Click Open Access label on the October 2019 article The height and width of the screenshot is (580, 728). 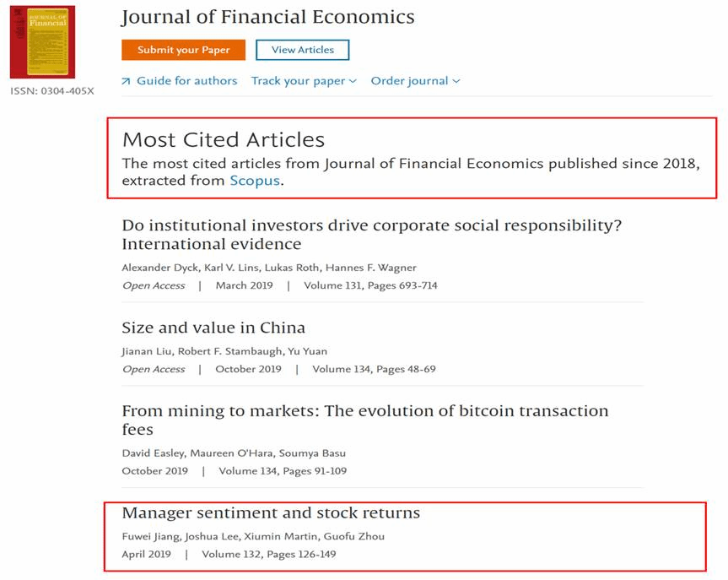pyautogui.click(x=154, y=369)
